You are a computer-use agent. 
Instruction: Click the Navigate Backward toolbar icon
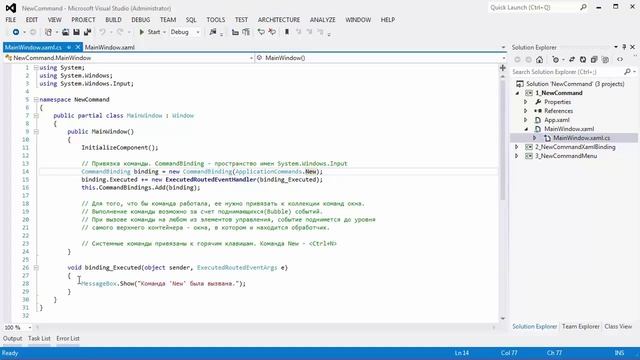pos(16,32)
